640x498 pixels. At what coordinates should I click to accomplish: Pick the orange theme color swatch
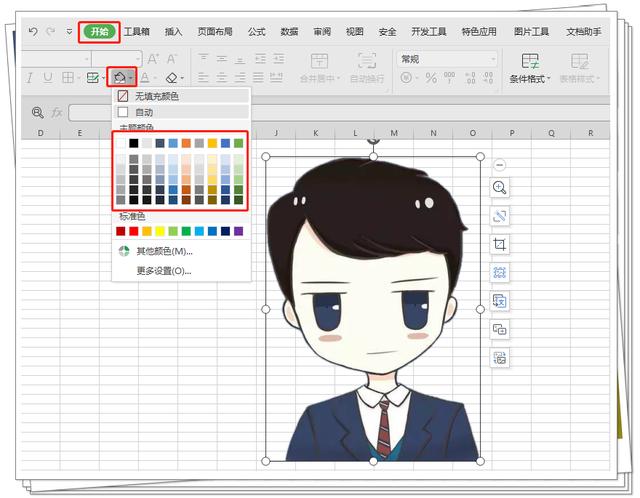(x=186, y=143)
